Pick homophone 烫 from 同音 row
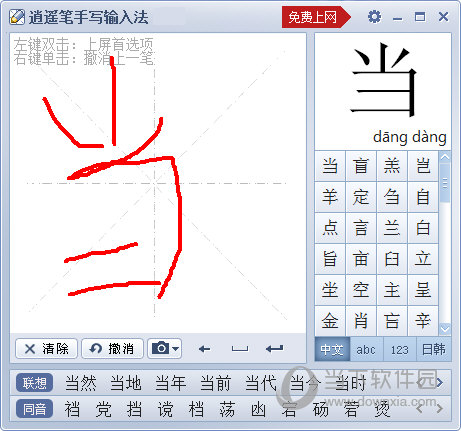 [382, 409]
